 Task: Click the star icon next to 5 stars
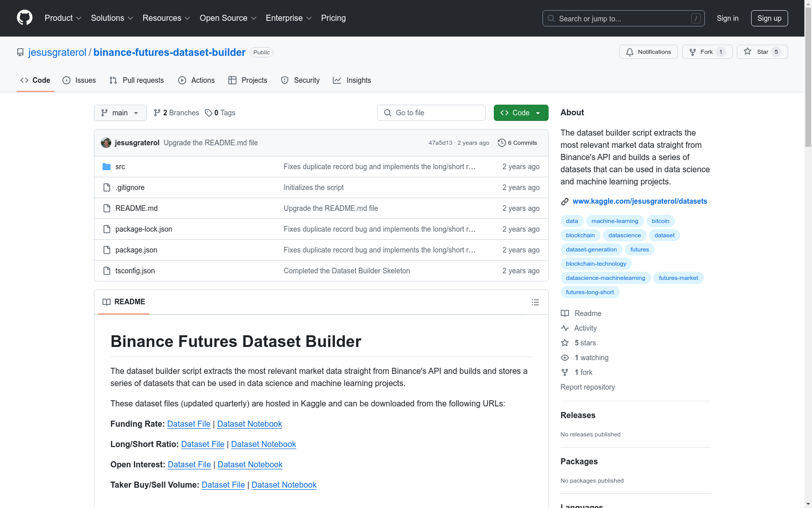(565, 343)
